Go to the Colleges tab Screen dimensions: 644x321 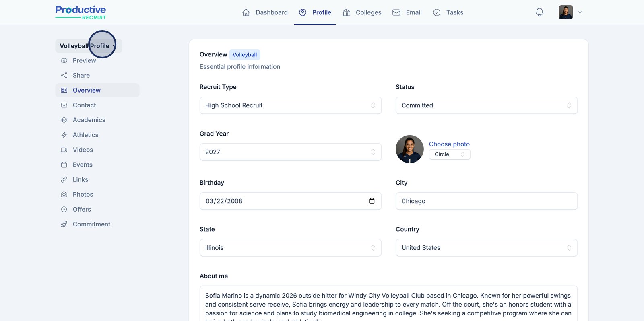[362, 12]
